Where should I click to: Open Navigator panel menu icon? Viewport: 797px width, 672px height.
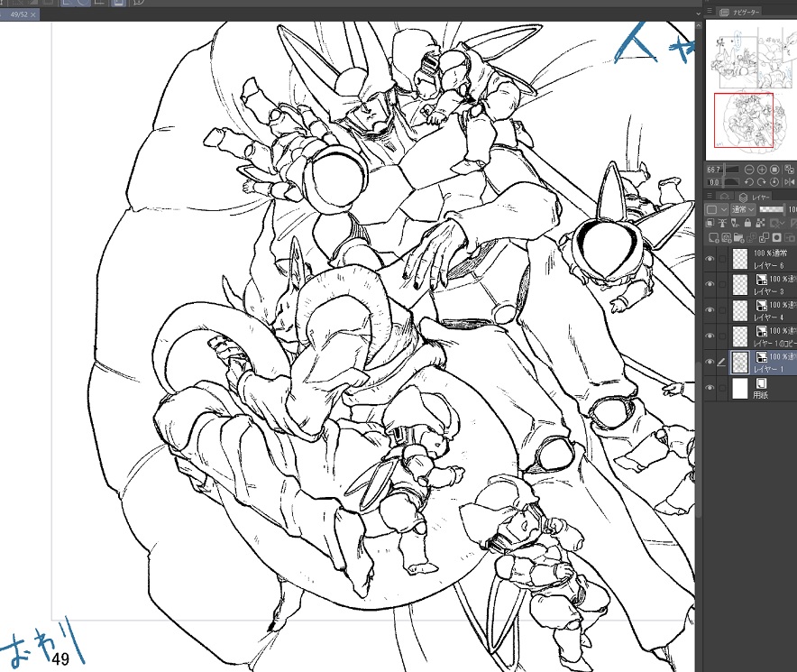tap(710, 11)
